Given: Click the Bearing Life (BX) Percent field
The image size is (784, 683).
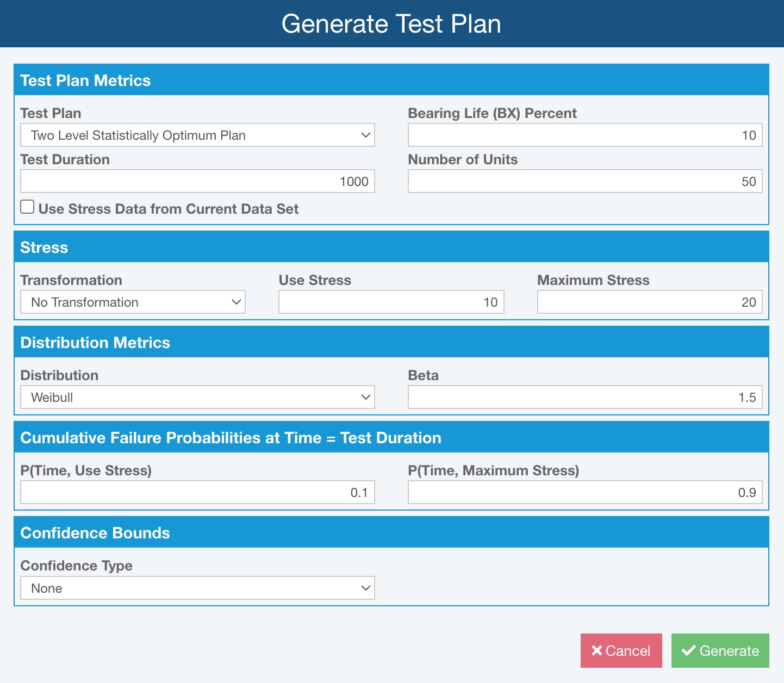Looking at the screenshot, I should [584, 135].
